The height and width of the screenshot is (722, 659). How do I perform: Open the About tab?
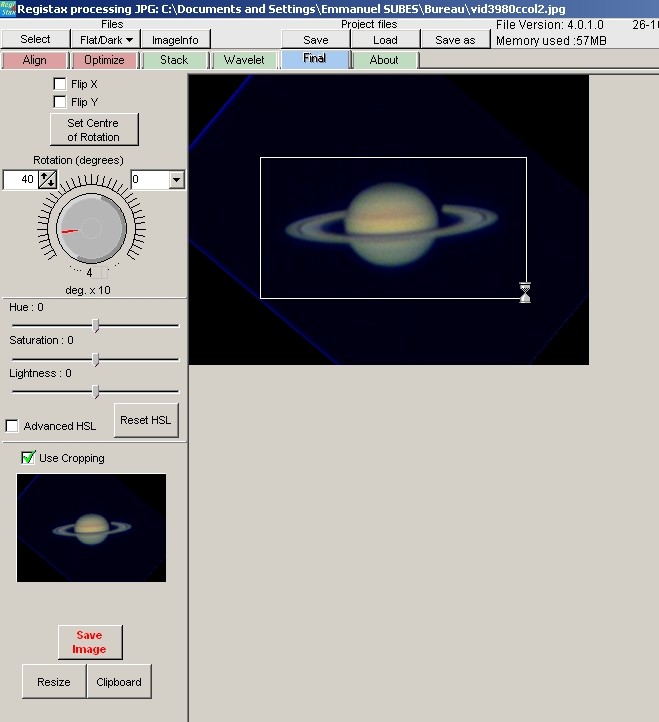point(384,60)
